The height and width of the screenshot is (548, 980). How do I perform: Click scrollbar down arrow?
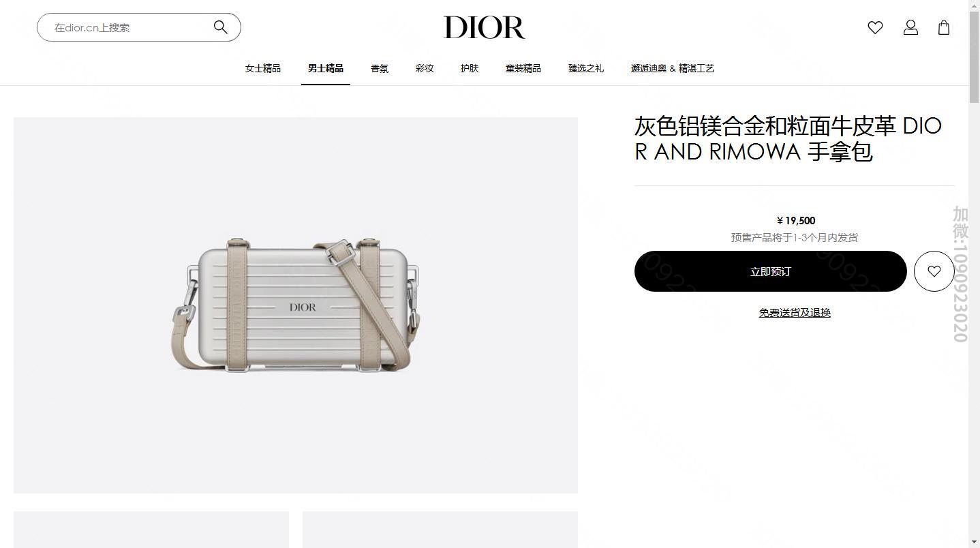click(974, 543)
